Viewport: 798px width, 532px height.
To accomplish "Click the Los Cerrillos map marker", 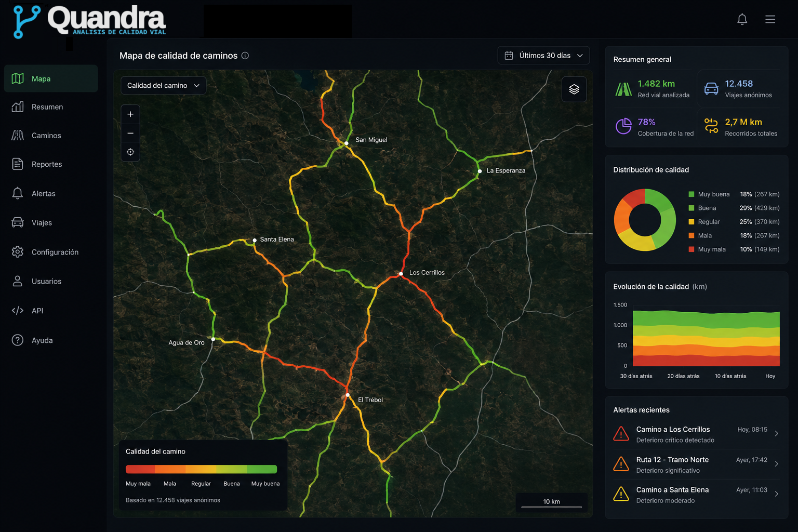I will tap(401, 273).
